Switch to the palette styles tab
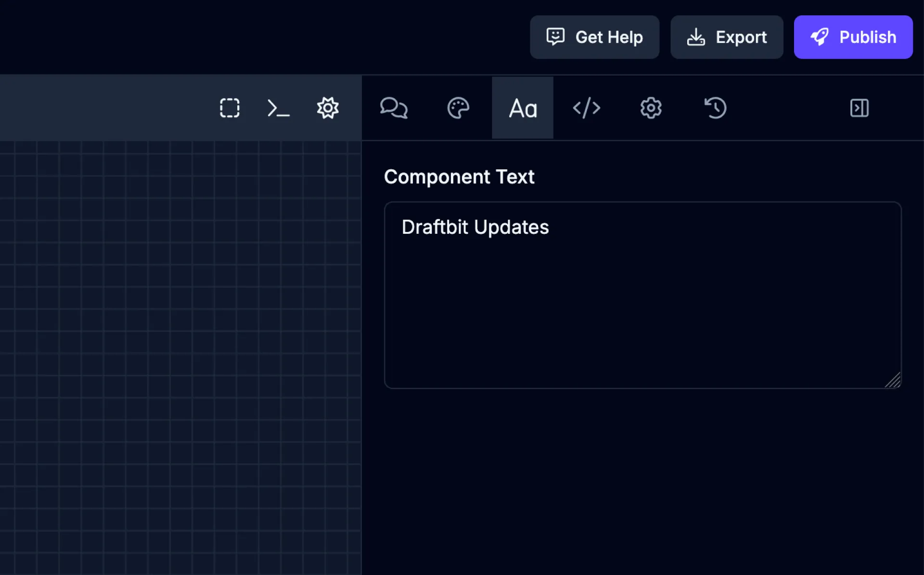The height and width of the screenshot is (575, 924). click(x=458, y=108)
